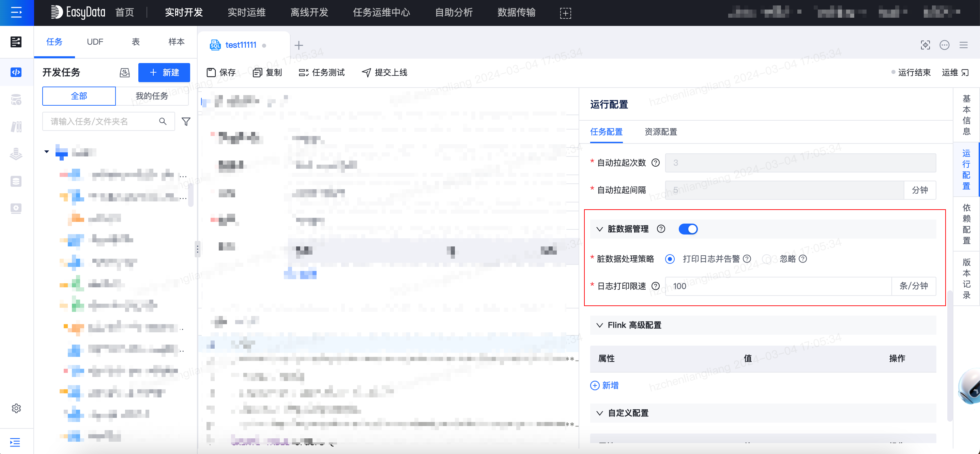Image resolution: width=980 pixels, height=454 pixels.
Task: Open 基本信息 side panel tab
Action: (x=966, y=115)
